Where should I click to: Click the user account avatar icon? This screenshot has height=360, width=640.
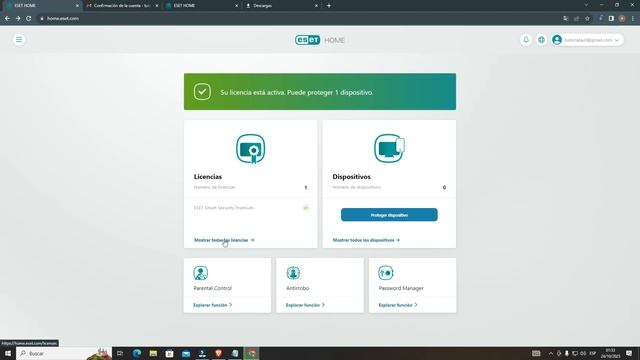click(x=557, y=40)
